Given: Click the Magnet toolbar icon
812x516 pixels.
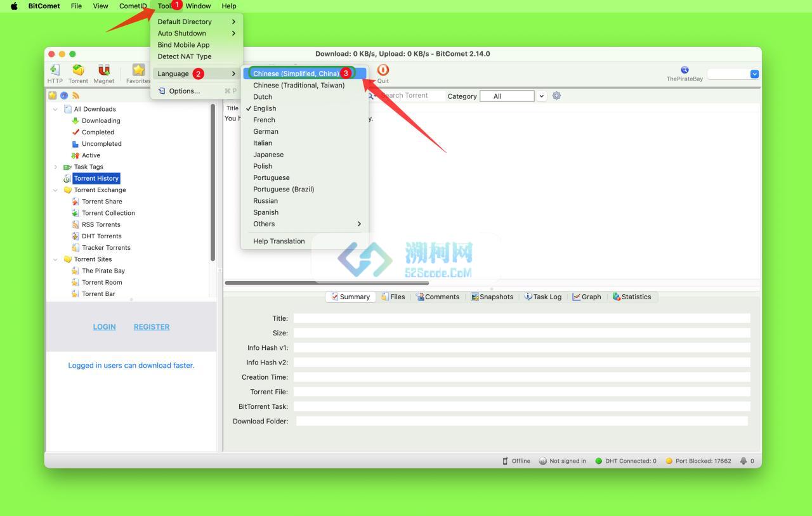Looking at the screenshot, I should (x=103, y=70).
